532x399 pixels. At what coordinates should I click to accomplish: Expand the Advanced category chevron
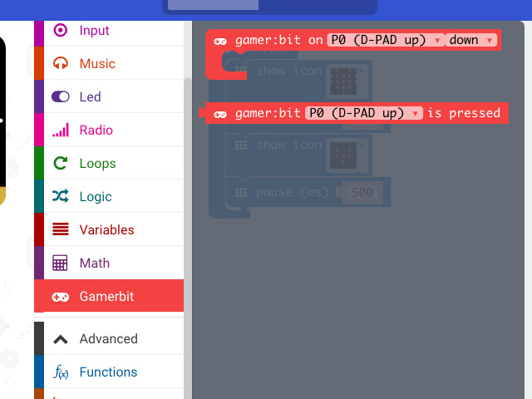(61, 339)
